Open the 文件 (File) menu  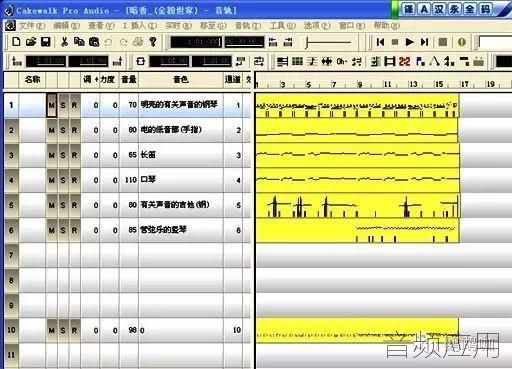point(32,25)
